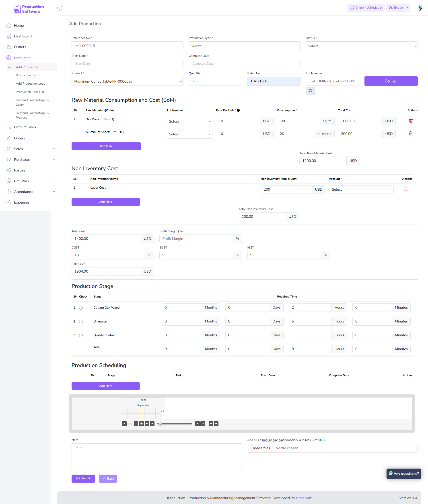The width and height of the screenshot is (428, 504).
Task: Open the English language dropdown
Action: (x=398, y=8)
